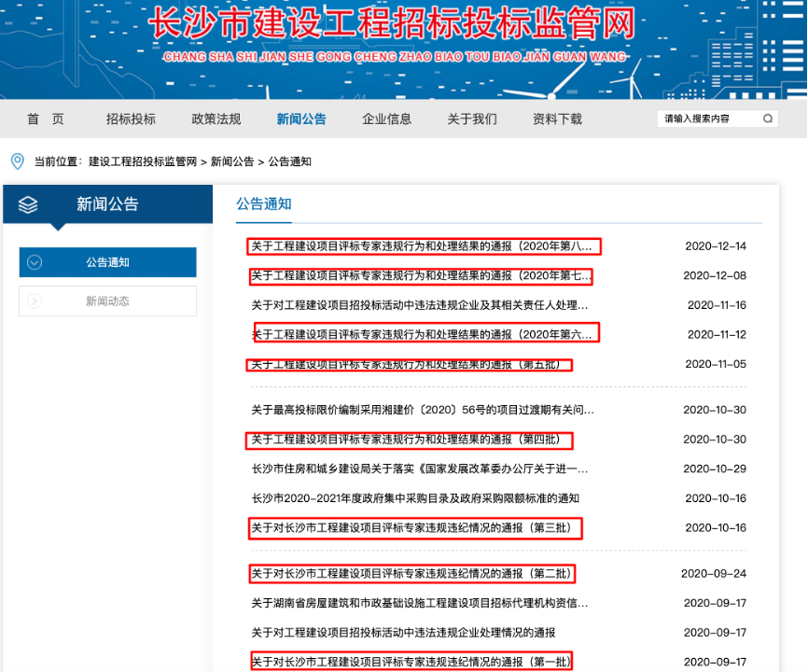Screen dimensions: 808x672
Task: Click the search magnifier icon
Action: 768,119
